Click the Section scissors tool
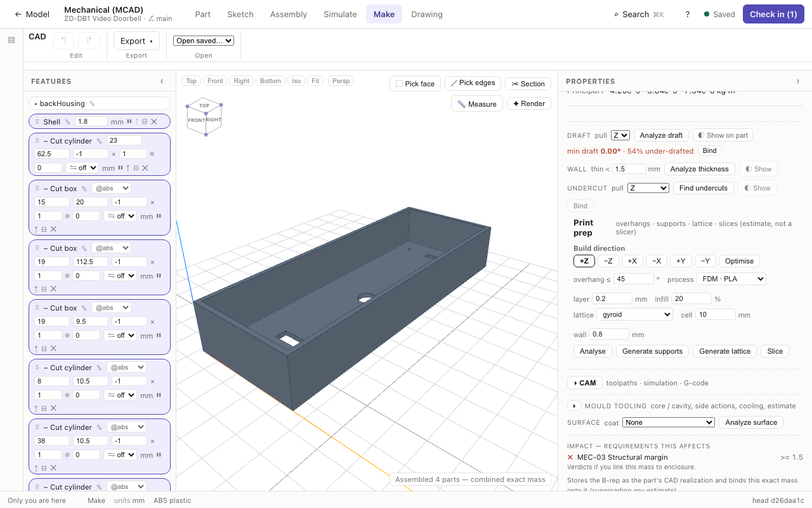812x508 pixels. pyautogui.click(x=528, y=84)
